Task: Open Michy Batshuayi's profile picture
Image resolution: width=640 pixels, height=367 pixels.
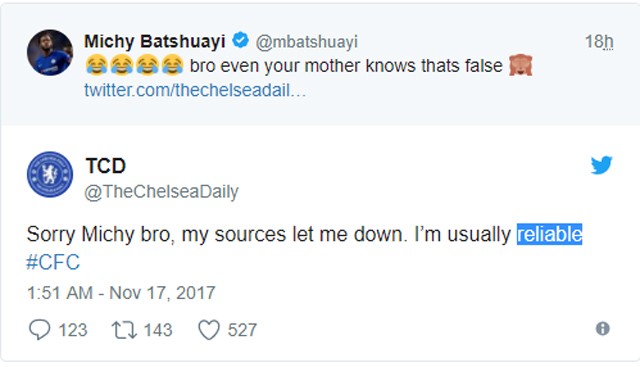Action: 50,53
